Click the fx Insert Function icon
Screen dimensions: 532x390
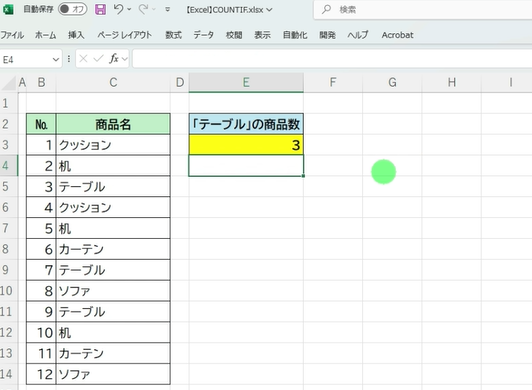point(114,59)
